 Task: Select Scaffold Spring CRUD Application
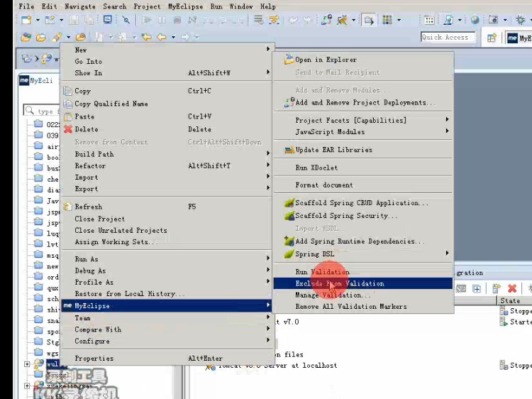(363, 203)
